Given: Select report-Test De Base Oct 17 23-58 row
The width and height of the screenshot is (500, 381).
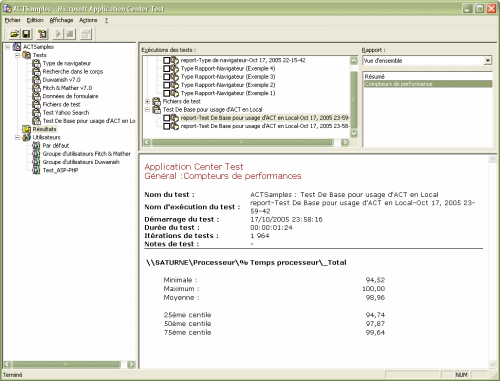Looking at the screenshot, I should tap(265, 126).
